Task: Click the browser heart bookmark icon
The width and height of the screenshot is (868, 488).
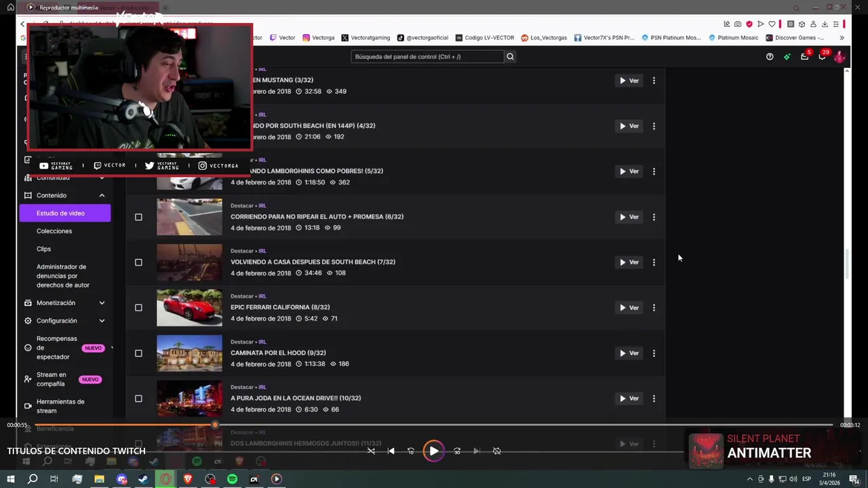Action: click(x=772, y=24)
